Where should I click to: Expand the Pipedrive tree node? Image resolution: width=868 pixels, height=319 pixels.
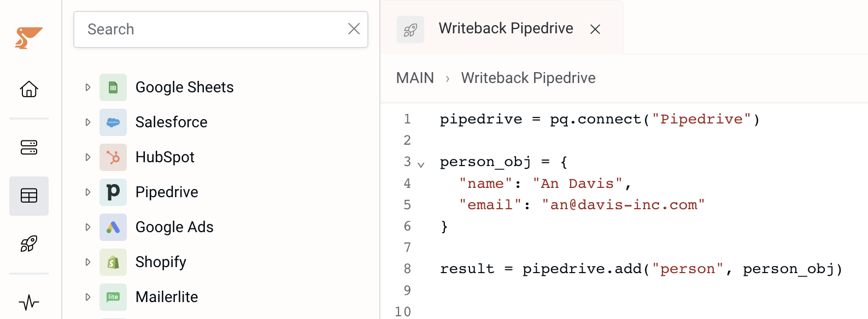88,192
